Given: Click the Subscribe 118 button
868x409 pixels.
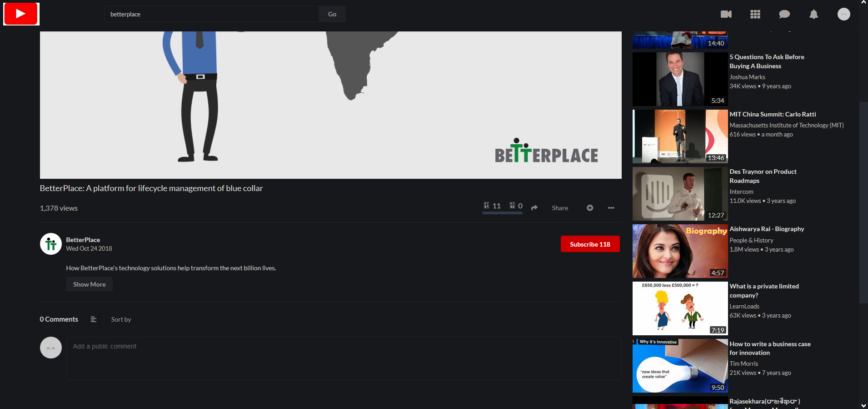Looking at the screenshot, I should click(x=590, y=244).
